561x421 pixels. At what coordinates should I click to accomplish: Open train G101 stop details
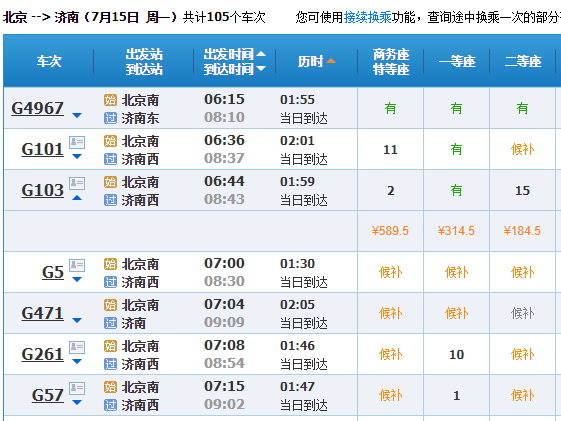click(43, 149)
